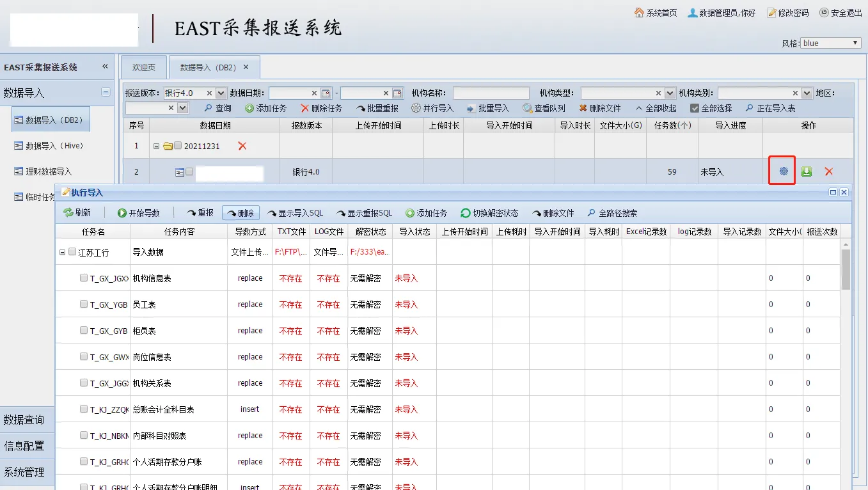
Task: Click 显示导入SQL button
Action: 295,213
